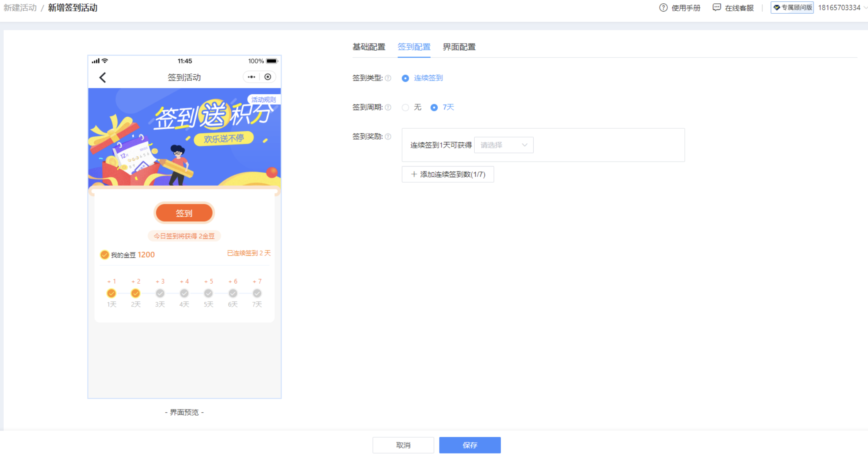
Task: Click the help icon next to 签到奖励
Action: click(388, 136)
